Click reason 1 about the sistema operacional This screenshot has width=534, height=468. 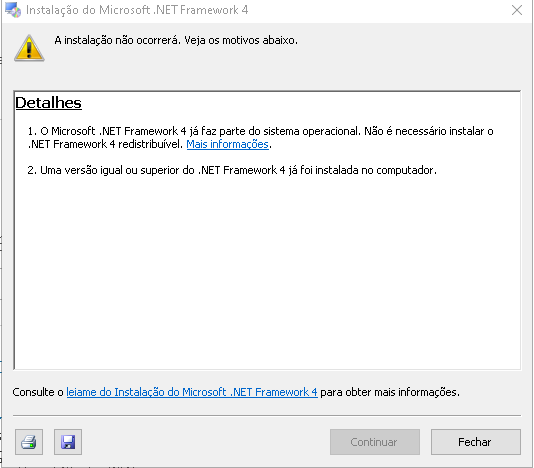261,138
